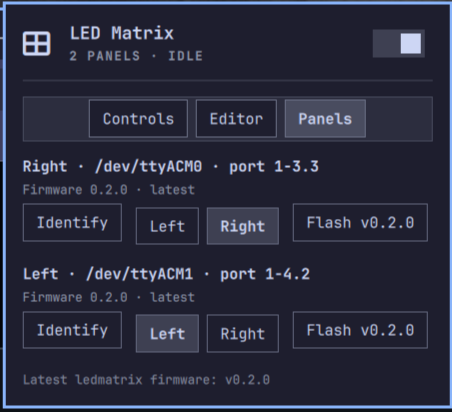Viewport: 452px width, 412px height.
Task: Open the Editor tab
Action: point(236,119)
